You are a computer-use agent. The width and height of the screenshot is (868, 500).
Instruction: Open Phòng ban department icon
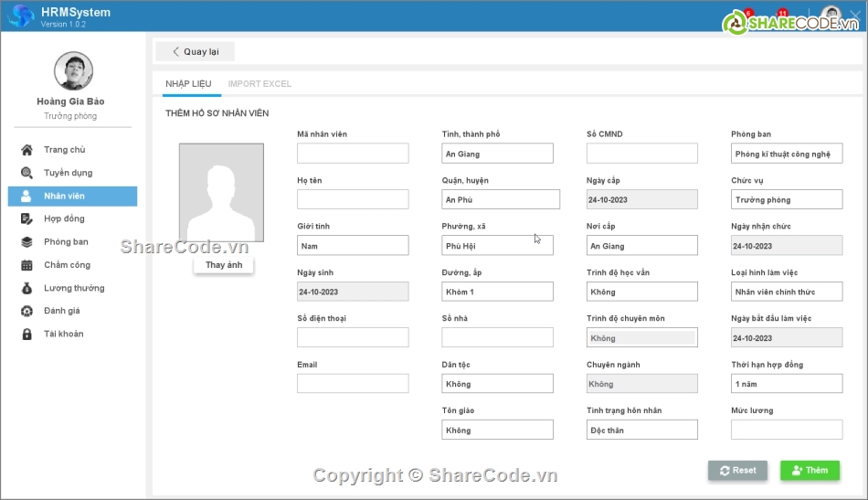(26, 242)
